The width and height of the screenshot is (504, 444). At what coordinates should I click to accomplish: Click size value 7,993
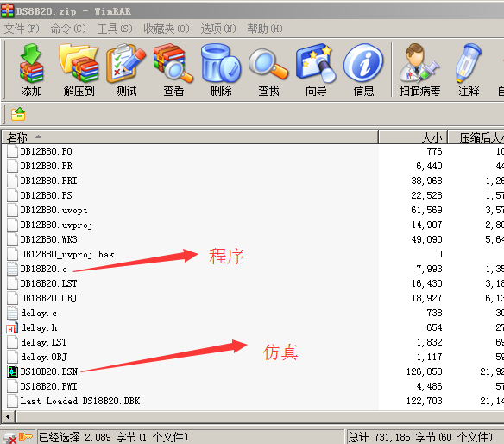(x=429, y=269)
